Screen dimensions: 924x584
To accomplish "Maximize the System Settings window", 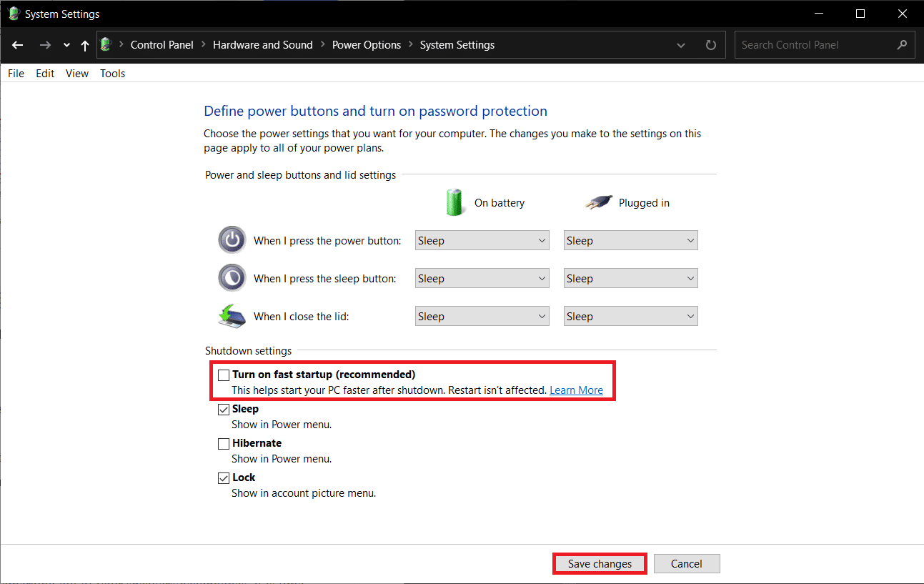I will click(x=860, y=14).
